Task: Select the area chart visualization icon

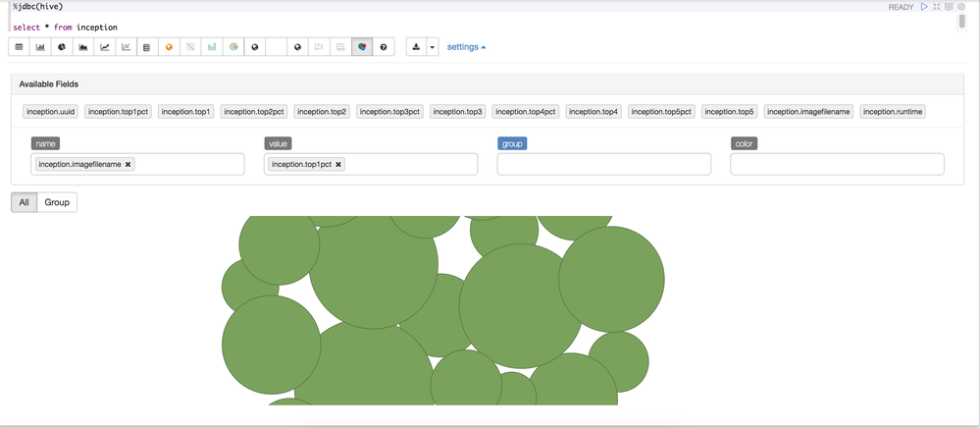Action: click(83, 47)
